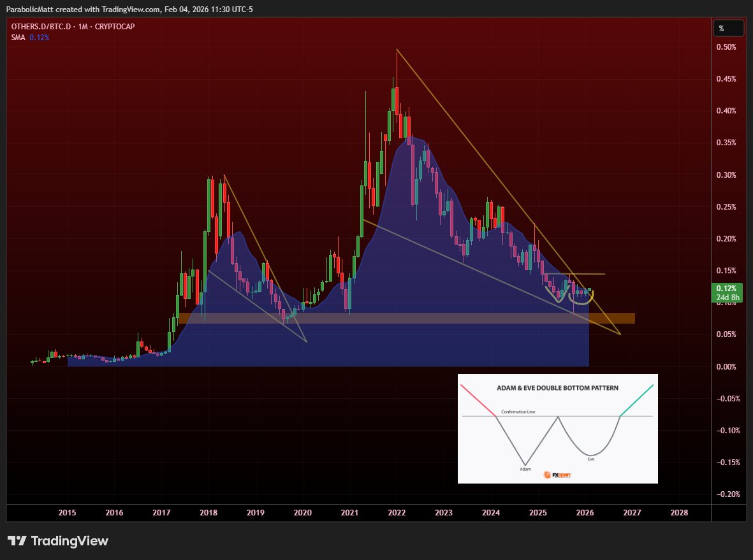
Task: Click the 2020 label on the time axis
Action: tap(303, 512)
